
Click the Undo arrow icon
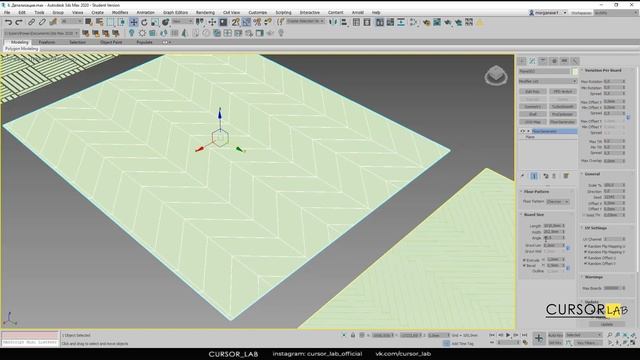click(x=9, y=22)
